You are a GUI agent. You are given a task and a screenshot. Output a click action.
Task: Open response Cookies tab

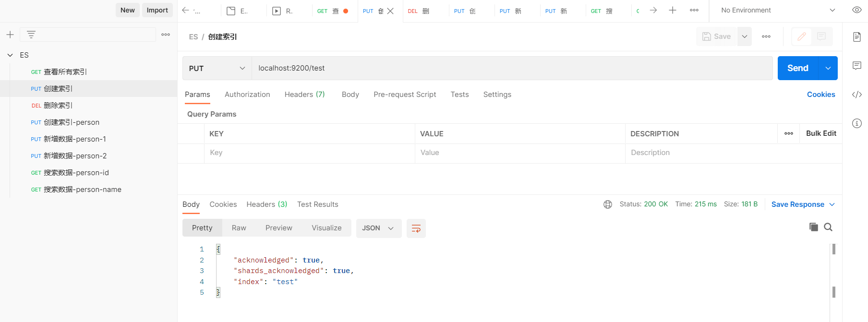pyautogui.click(x=223, y=204)
